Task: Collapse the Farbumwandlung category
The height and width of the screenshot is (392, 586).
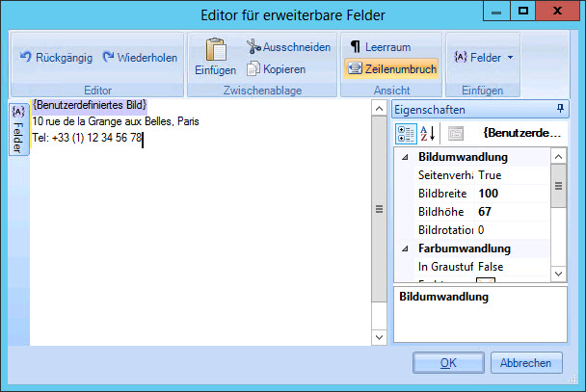Action: 404,248
